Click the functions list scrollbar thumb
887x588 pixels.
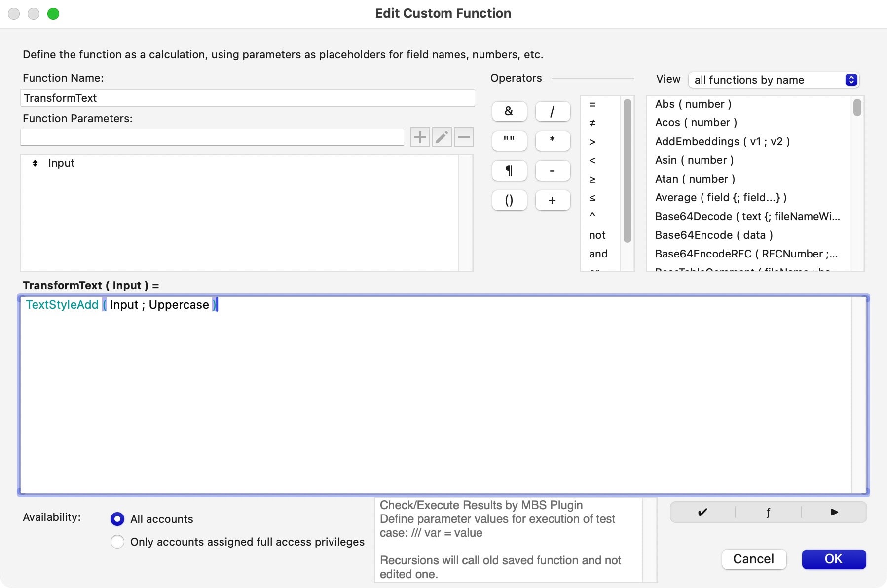click(x=857, y=108)
